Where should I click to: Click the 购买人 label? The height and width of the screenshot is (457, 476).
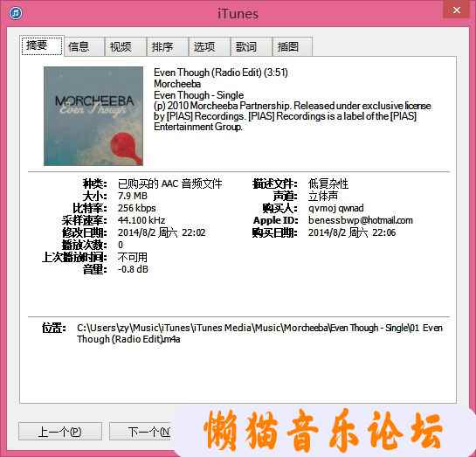click(x=279, y=208)
